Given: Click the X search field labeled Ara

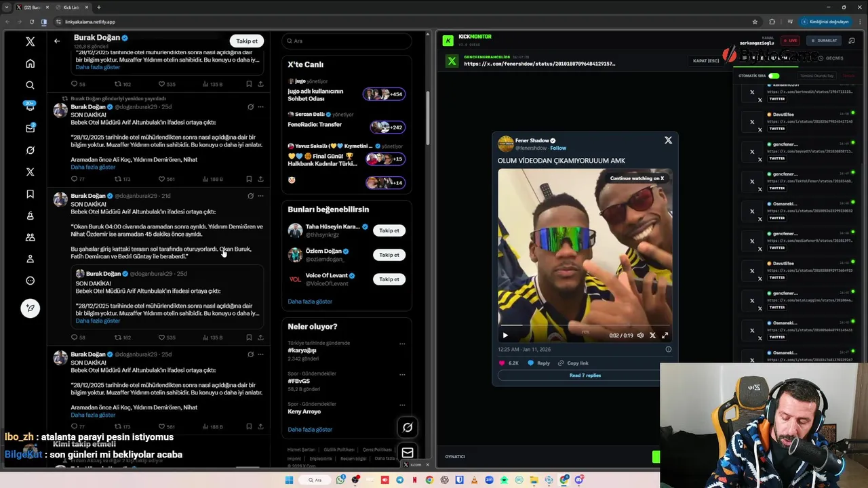Looking at the screenshot, I should point(347,41).
